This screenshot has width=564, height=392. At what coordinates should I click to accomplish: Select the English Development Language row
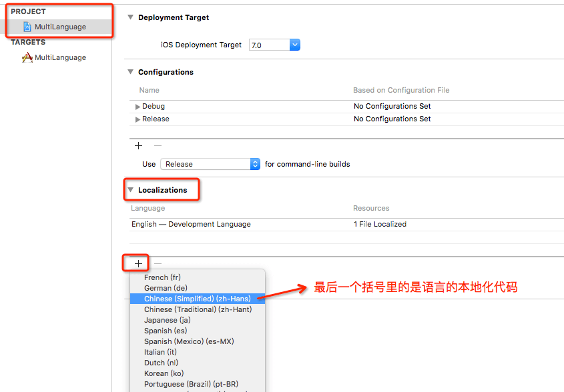[x=191, y=225]
